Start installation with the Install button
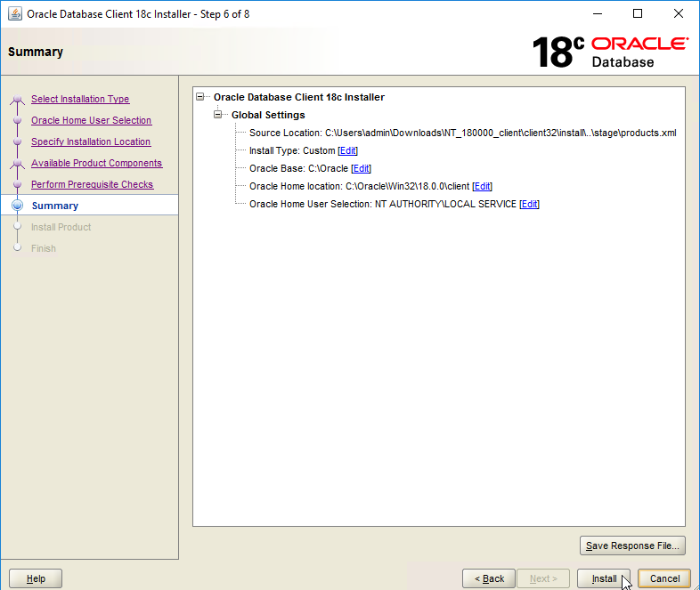700x590 pixels. click(604, 578)
